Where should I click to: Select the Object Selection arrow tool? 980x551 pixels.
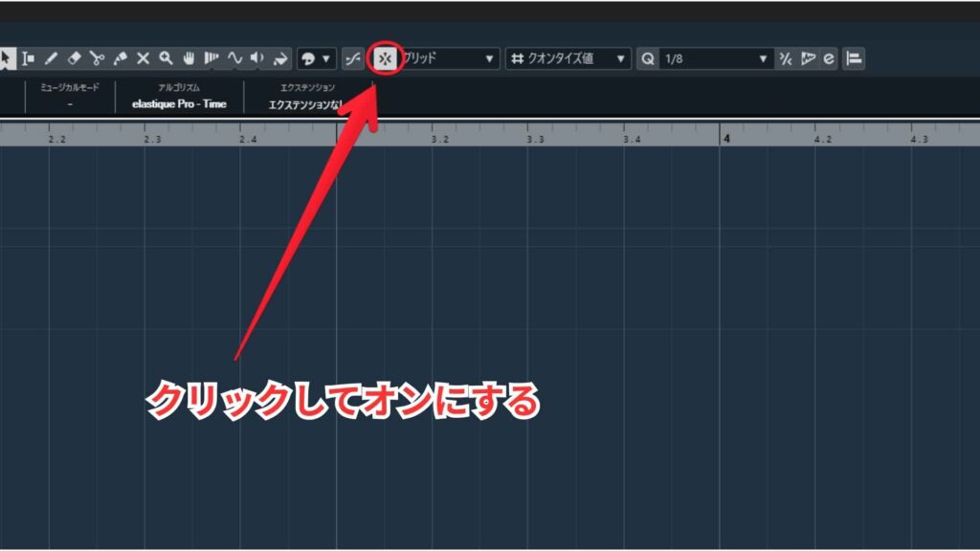[x=6, y=58]
